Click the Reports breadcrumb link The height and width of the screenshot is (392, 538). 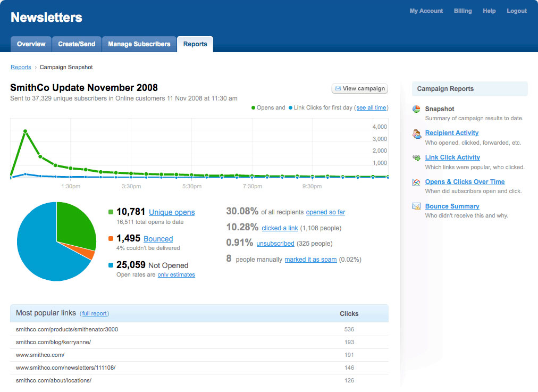coord(21,67)
